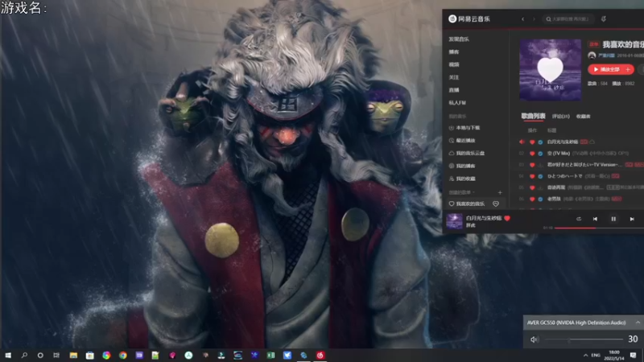The width and height of the screenshot is (644, 362).
Task: Toggle the heart on song row 05
Action: click(532, 188)
